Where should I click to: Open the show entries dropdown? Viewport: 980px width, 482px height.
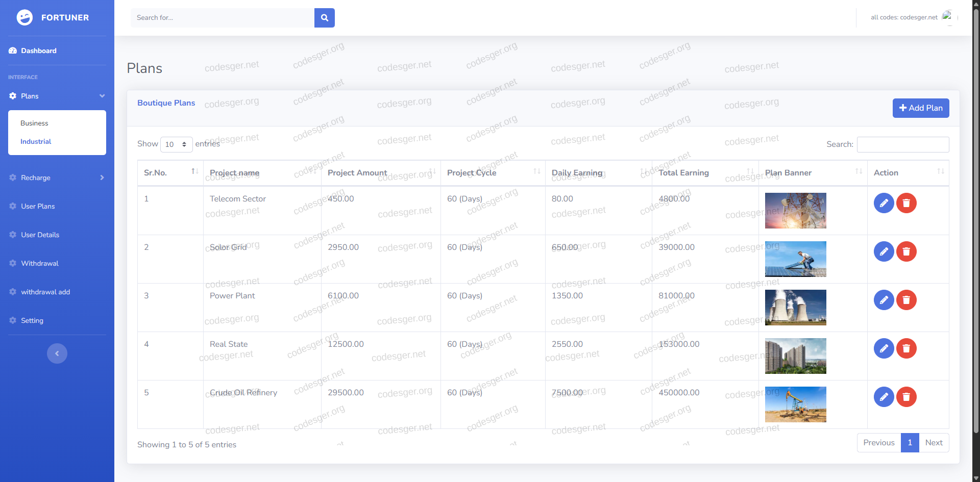click(176, 144)
